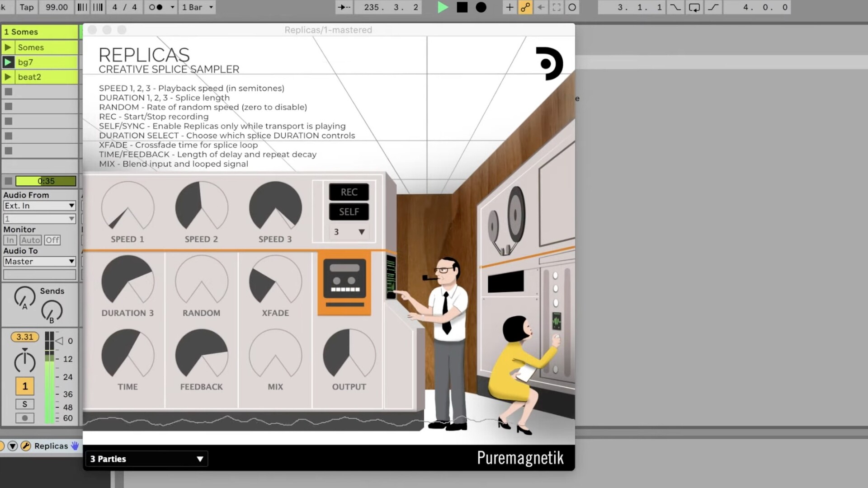Select the 1 Somes track header
Screen dimensions: 868x488
coord(40,32)
